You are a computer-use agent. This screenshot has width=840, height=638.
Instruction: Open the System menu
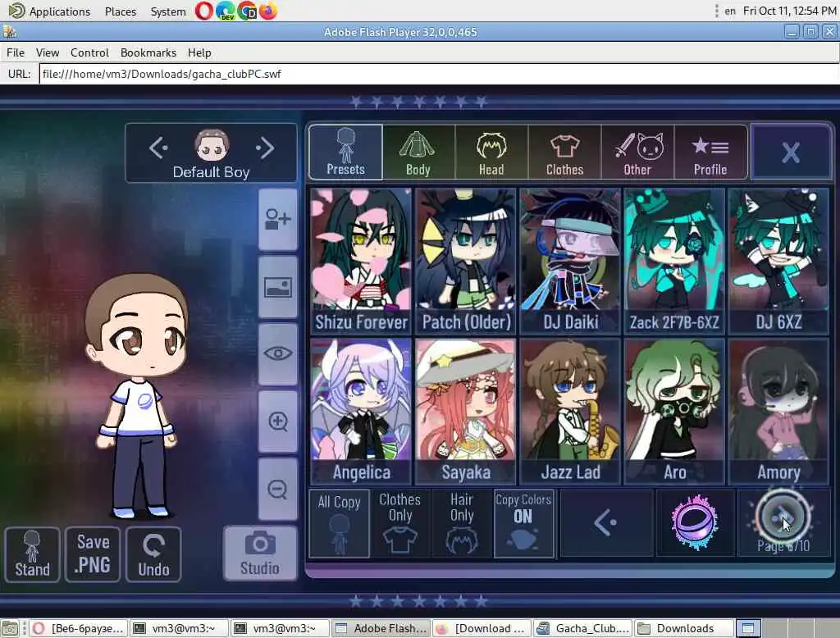[x=168, y=11]
